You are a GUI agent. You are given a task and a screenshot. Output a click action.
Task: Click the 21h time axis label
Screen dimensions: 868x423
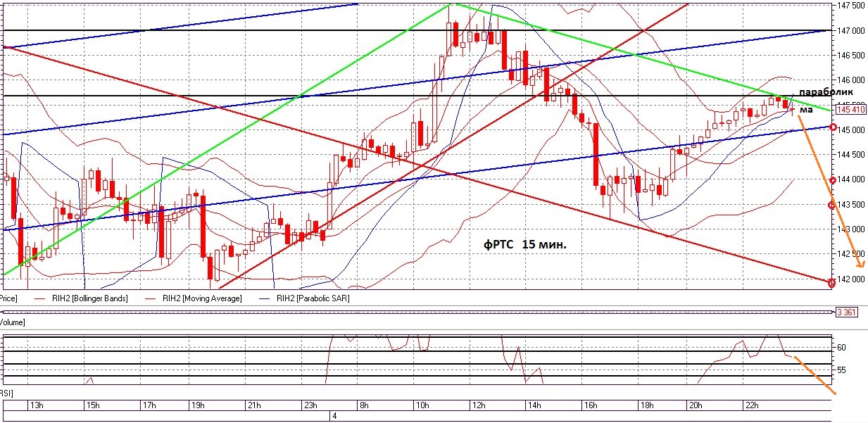pos(253,405)
